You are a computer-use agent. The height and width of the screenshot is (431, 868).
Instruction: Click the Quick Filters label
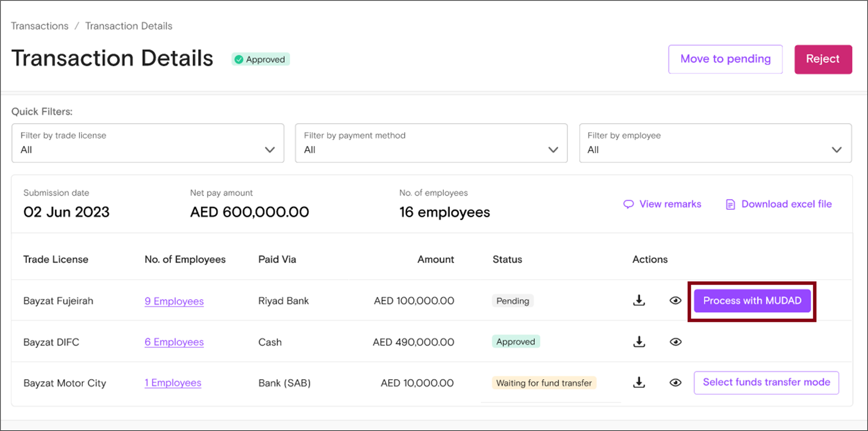tap(42, 111)
